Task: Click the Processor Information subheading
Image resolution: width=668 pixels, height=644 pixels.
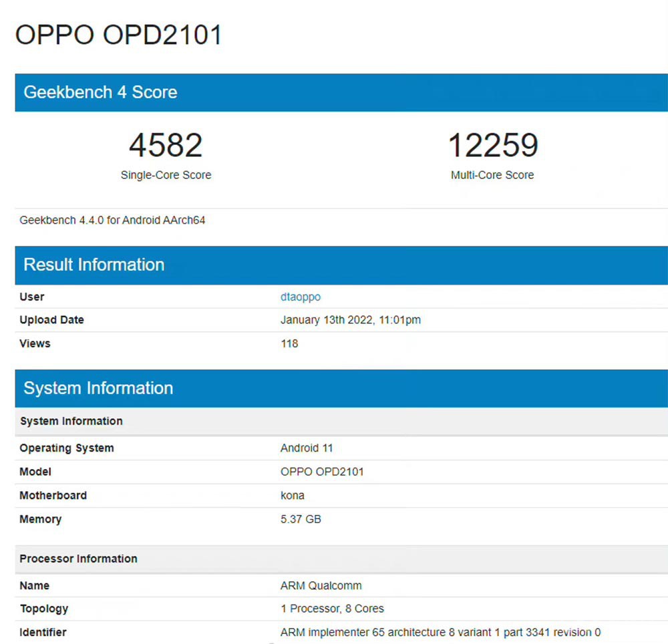Action: pos(78,558)
